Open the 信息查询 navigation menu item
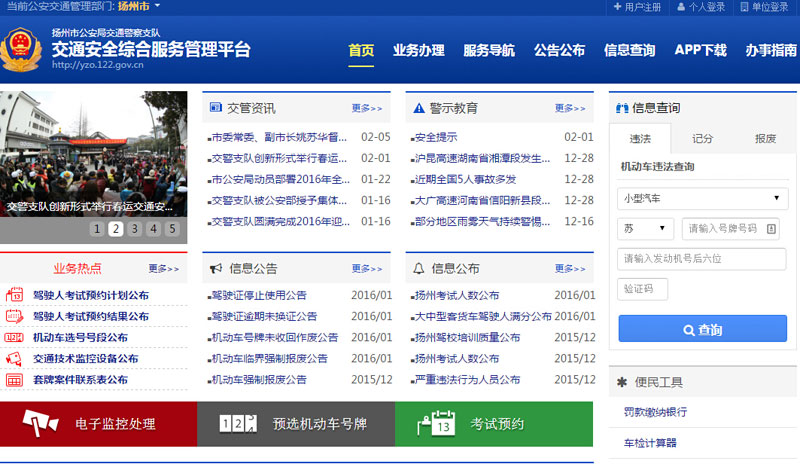The width and height of the screenshot is (800, 464). tap(630, 51)
